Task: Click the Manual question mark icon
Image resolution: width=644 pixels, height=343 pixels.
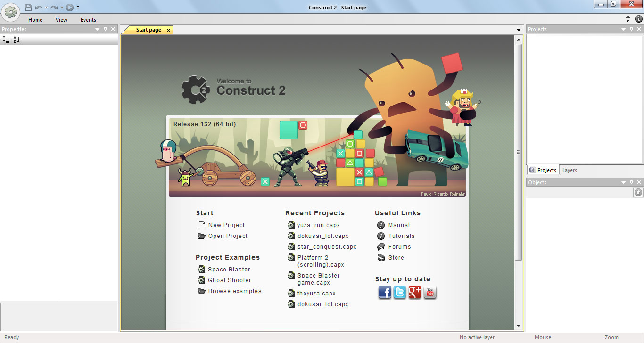Action: pyautogui.click(x=381, y=225)
